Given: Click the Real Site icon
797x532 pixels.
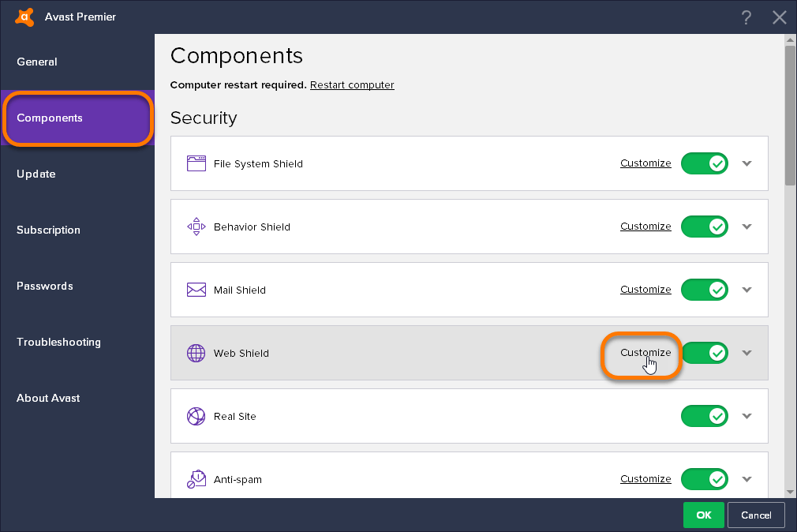Looking at the screenshot, I should coord(196,416).
